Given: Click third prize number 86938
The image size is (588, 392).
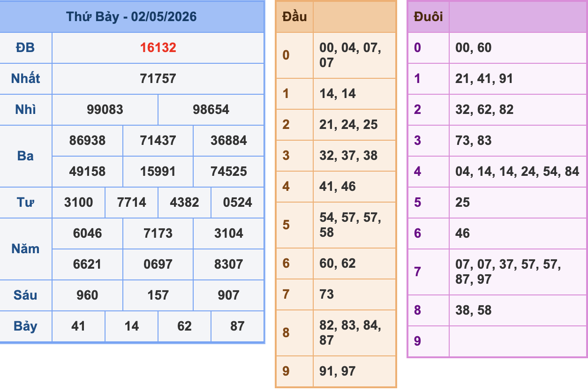Looking at the screenshot, I should (x=87, y=141).
